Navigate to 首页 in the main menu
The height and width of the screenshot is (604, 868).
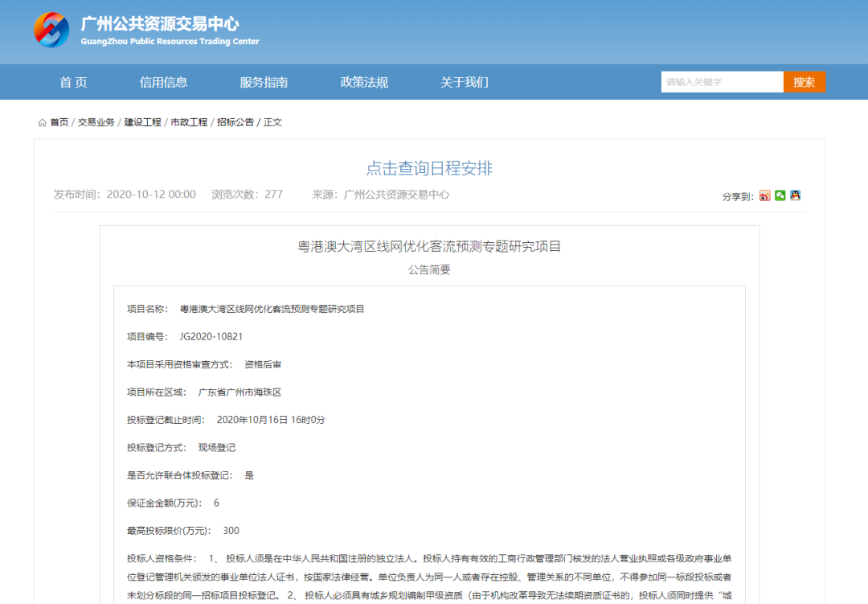[73, 81]
